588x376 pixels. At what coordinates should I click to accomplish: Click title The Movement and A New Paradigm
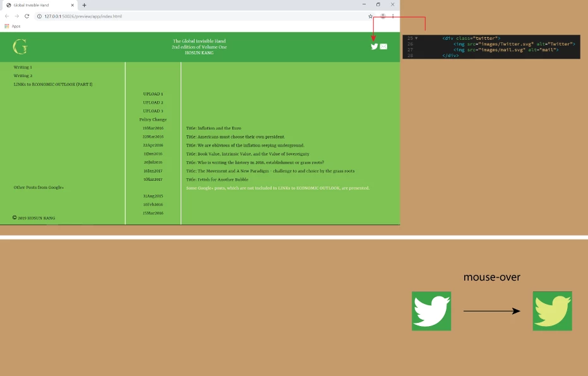pos(270,171)
